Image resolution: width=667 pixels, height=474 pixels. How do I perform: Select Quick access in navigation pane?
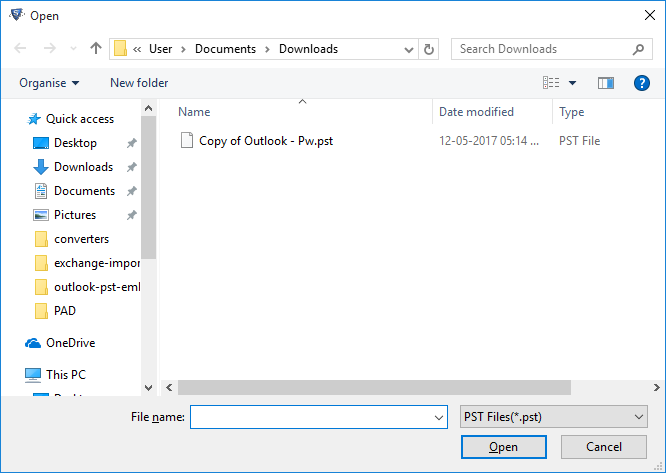point(71,119)
